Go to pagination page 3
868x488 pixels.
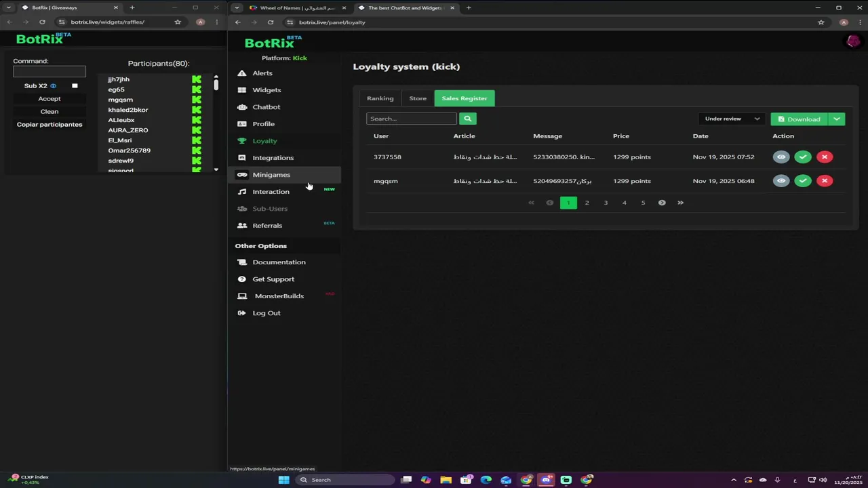pos(606,203)
